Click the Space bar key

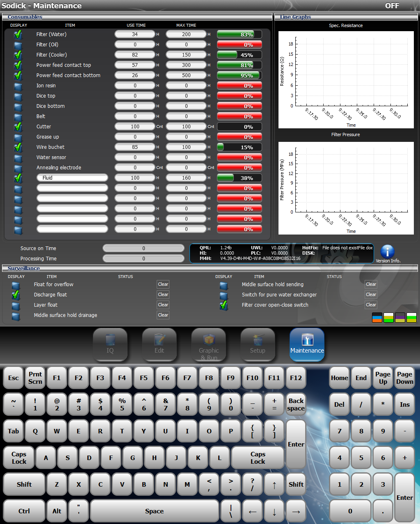pos(154,511)
